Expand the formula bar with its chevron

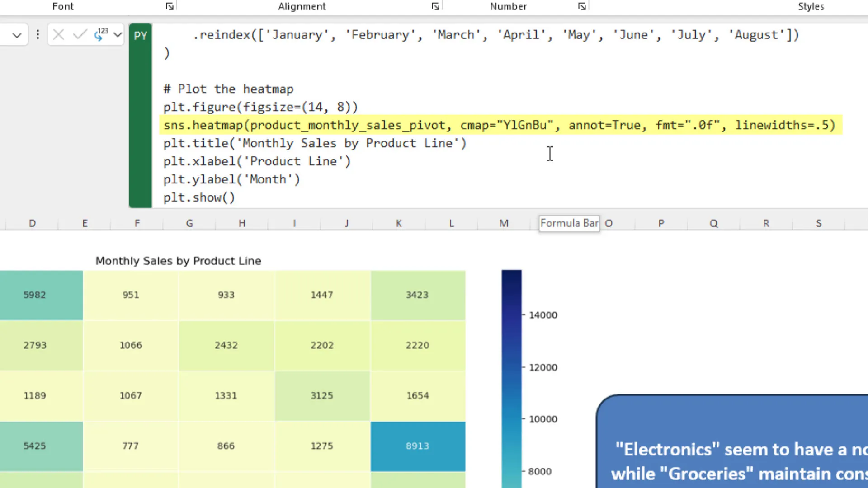coord(118,35)
